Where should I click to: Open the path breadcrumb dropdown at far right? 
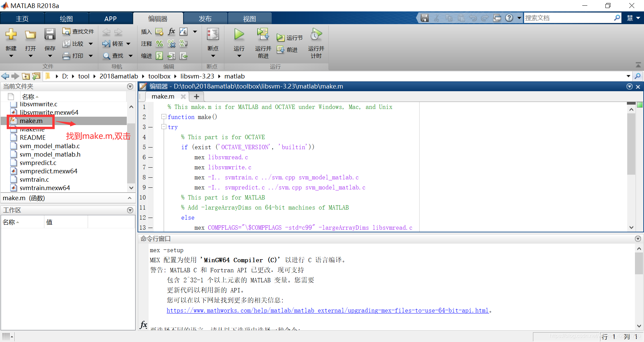click(628, 76)
